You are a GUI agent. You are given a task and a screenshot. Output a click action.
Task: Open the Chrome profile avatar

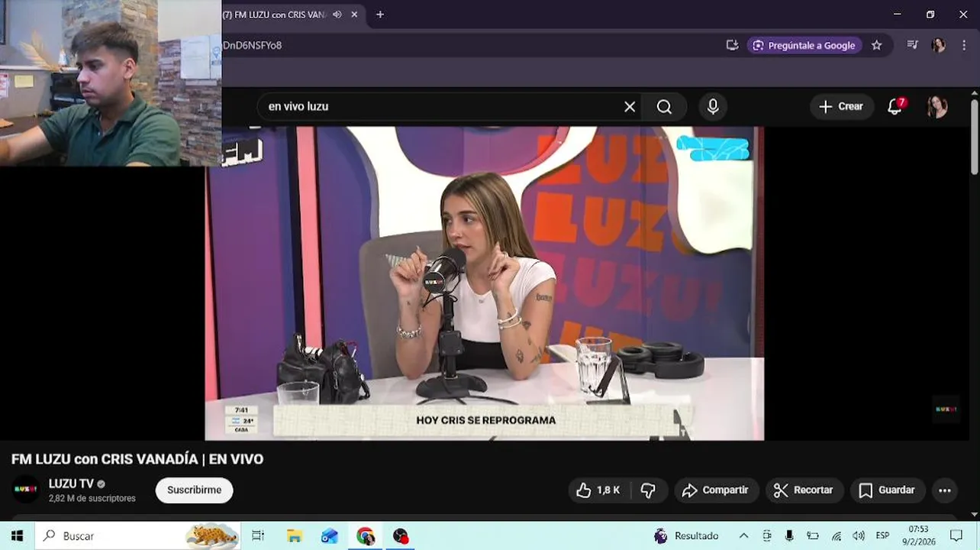pyautogui.click(x=939, y=45)
